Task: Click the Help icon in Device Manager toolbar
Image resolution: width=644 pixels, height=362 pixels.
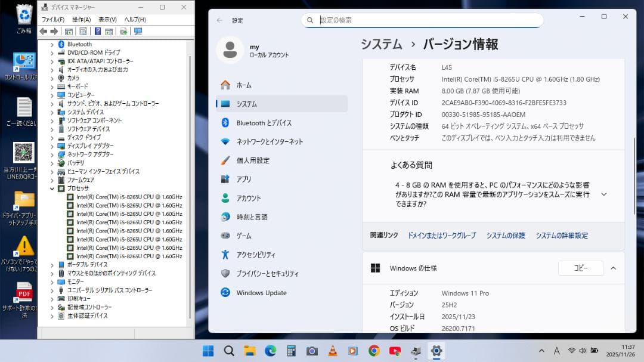Action: coord(98,31)
